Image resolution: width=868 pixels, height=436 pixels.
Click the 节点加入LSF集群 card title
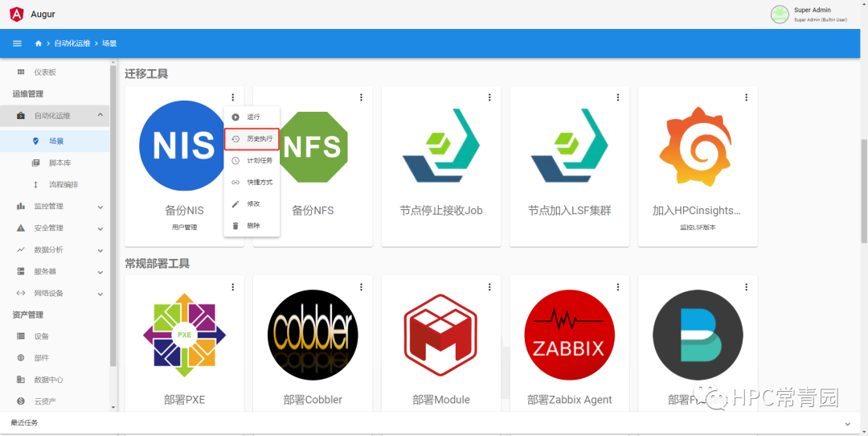click(x=570, y=211)
